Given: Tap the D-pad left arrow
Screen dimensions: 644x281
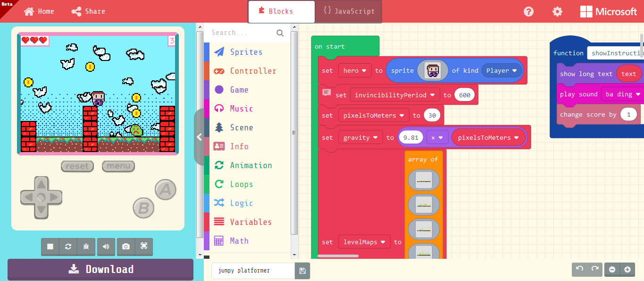Looking at the screenshot, I should 28,197.
